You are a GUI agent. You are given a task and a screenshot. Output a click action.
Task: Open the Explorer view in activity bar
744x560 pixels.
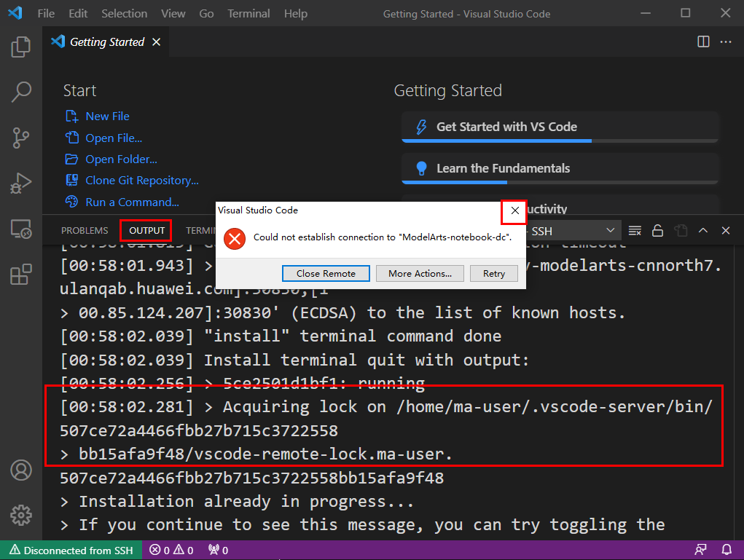pos(21,47)
